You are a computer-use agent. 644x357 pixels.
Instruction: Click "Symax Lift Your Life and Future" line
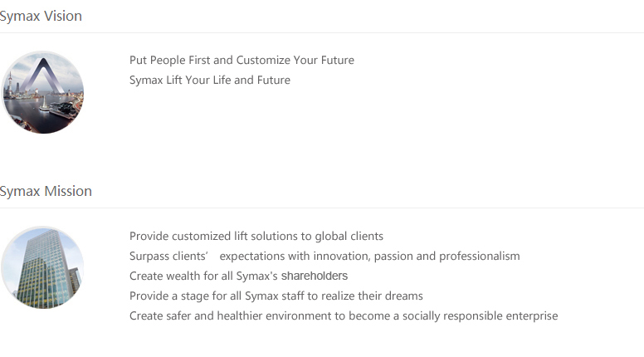pos(210,80)
